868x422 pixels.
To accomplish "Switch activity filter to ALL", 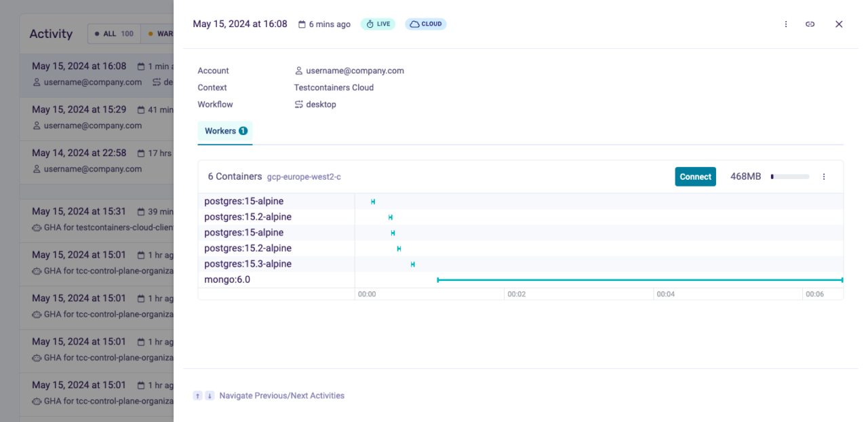I will (x=113, y=33).
